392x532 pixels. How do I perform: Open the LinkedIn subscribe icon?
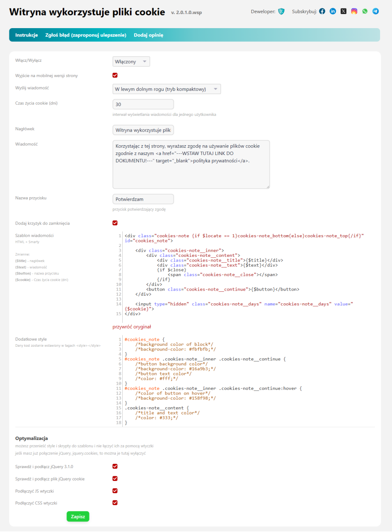tap(333, 12)
